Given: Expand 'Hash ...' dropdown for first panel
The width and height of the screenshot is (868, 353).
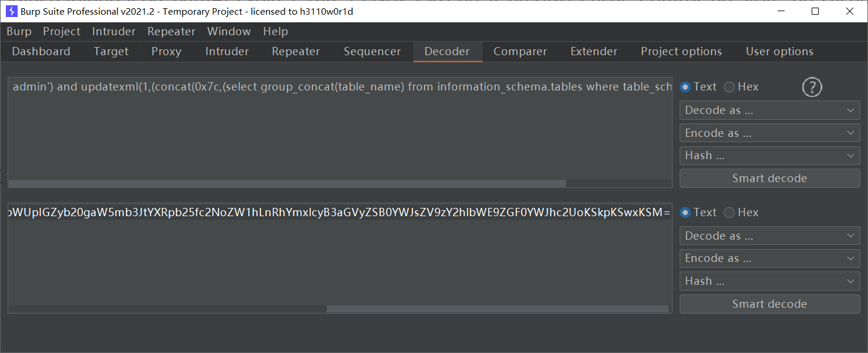Looking at the screenshot, I should (x=769, y=156).
